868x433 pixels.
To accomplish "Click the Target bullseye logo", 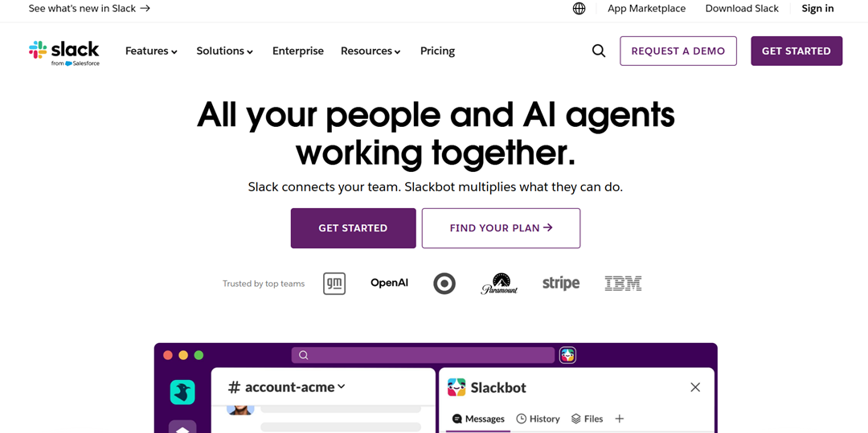I will 444,284.
